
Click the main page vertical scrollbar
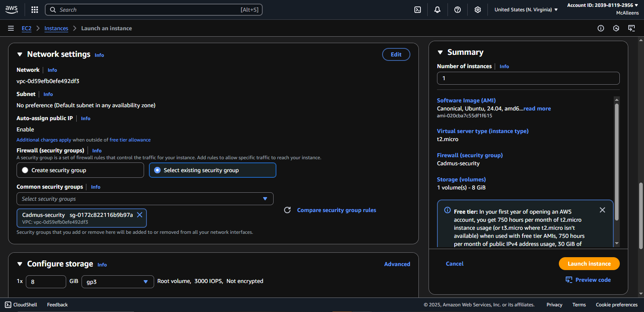coord(641,216)
